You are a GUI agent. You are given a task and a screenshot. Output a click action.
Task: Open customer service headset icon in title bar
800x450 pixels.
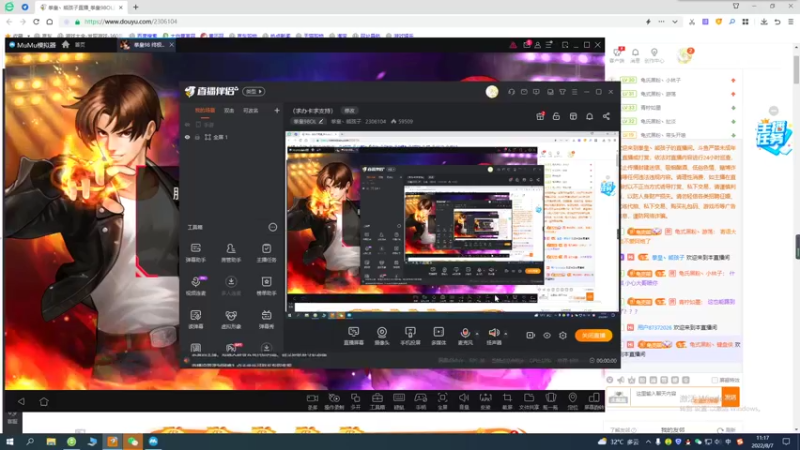tap(511, 92)
